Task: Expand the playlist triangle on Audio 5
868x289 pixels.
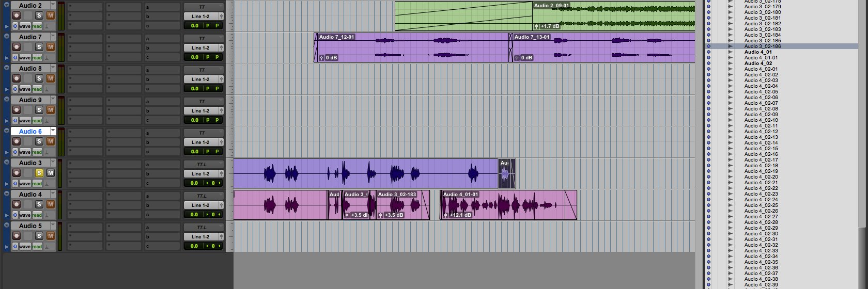Action: [7, 247]
